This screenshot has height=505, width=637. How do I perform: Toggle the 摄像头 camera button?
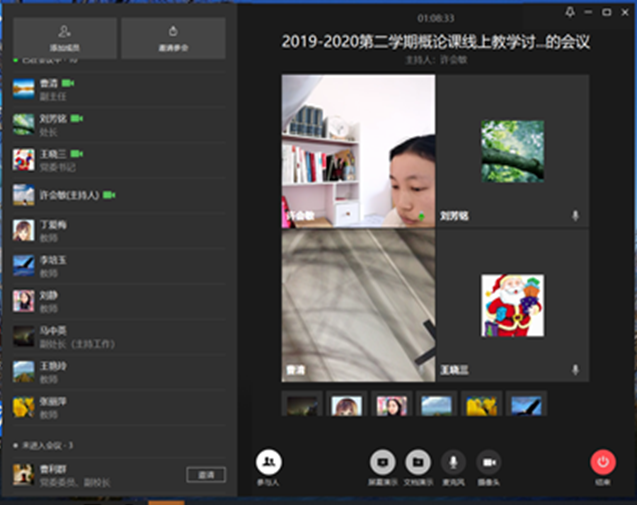488,462
